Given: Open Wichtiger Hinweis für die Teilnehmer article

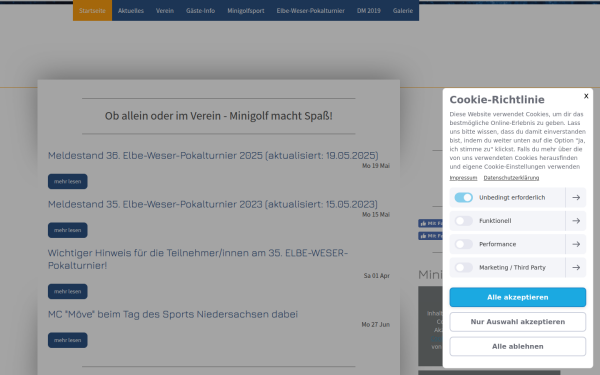Looking at the screenshot, I should [198, 259].
